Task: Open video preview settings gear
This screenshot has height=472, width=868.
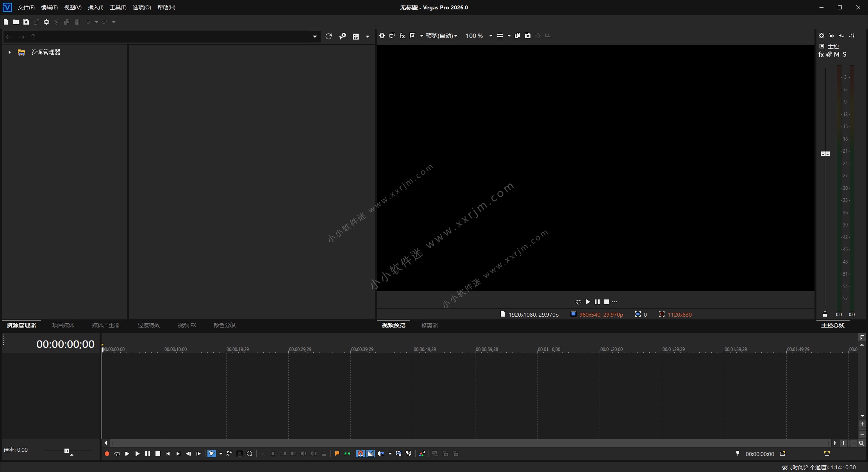Action: click(x=382, y=36)
